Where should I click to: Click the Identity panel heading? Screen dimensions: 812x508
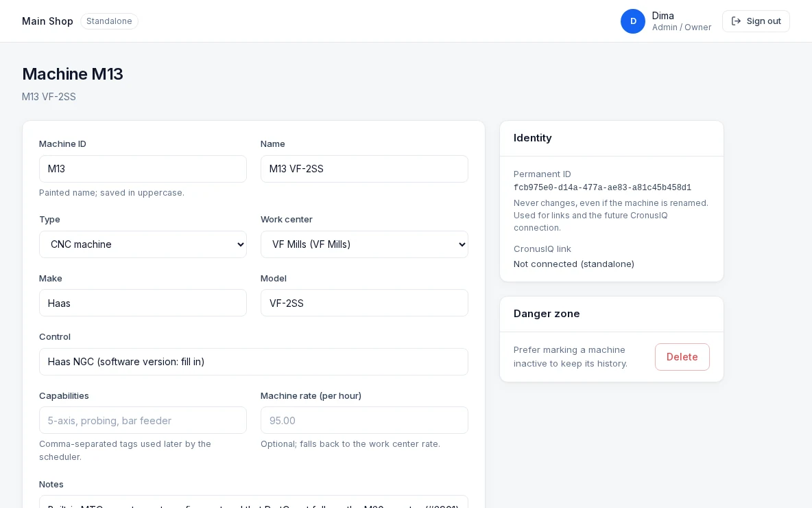pos(532,138)
